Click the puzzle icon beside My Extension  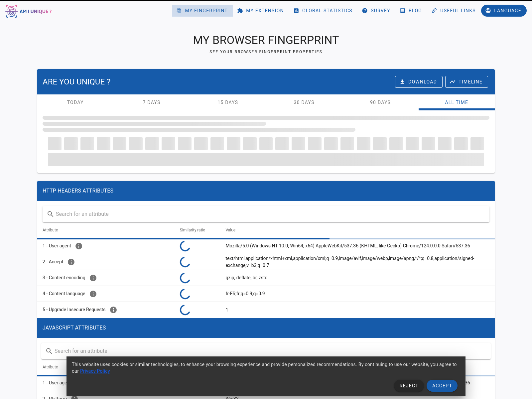tap(240, 11)
